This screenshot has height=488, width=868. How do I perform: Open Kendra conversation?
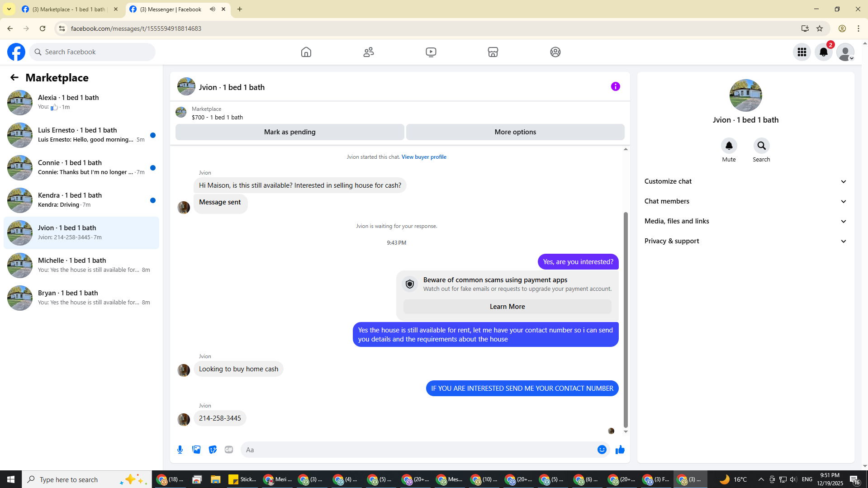click(81, 200)
